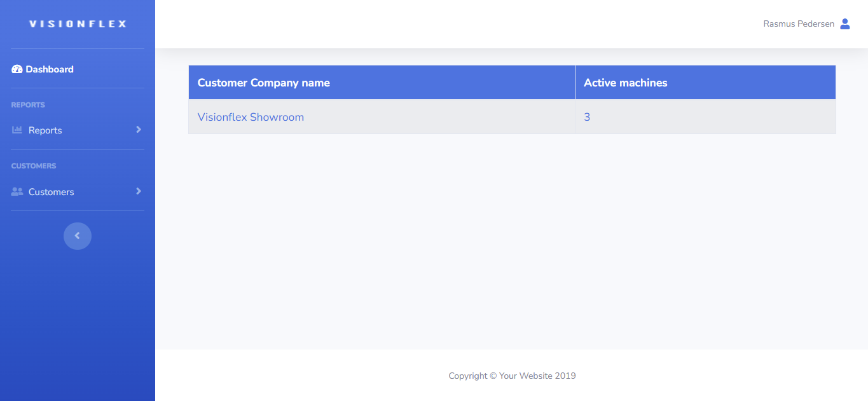The height and width of the screenshot is (401, 868).
Task: Open the Rasmus Pedersen user dropdown
Action: (x=799, y=24)
